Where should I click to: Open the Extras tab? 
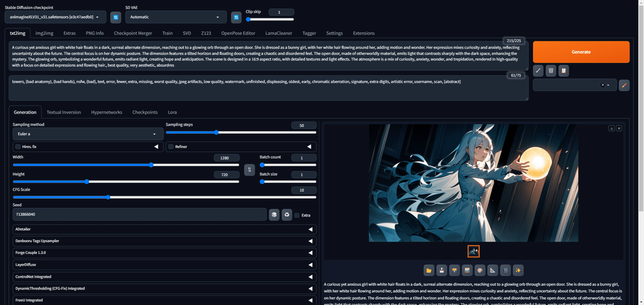tap(70, 33)
